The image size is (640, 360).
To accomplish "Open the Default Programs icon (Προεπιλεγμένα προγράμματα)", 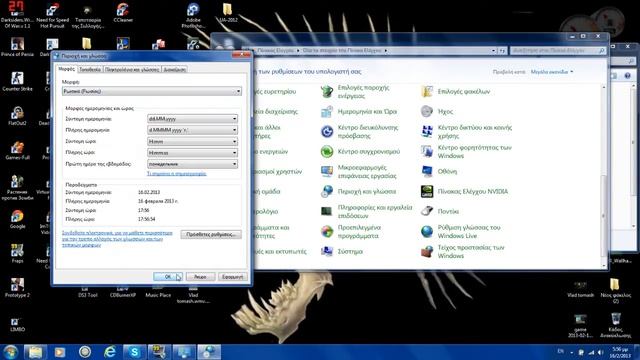I will pos(327,231).
